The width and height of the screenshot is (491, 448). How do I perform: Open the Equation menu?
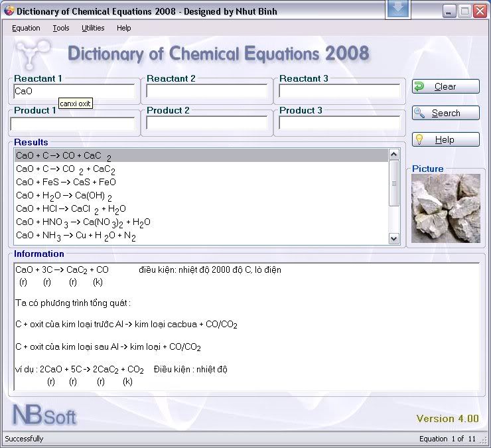click(x=26, y=28)
